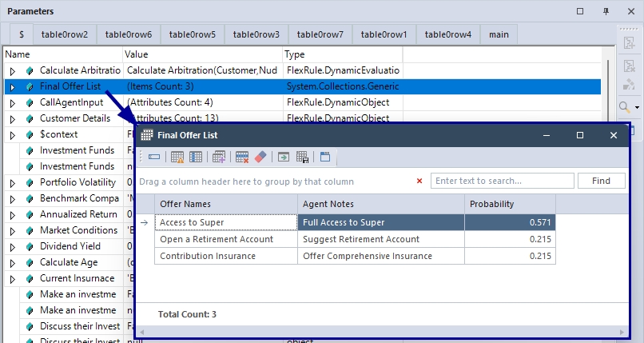Expand the Final Offer List row

click(x=13, y=87)
